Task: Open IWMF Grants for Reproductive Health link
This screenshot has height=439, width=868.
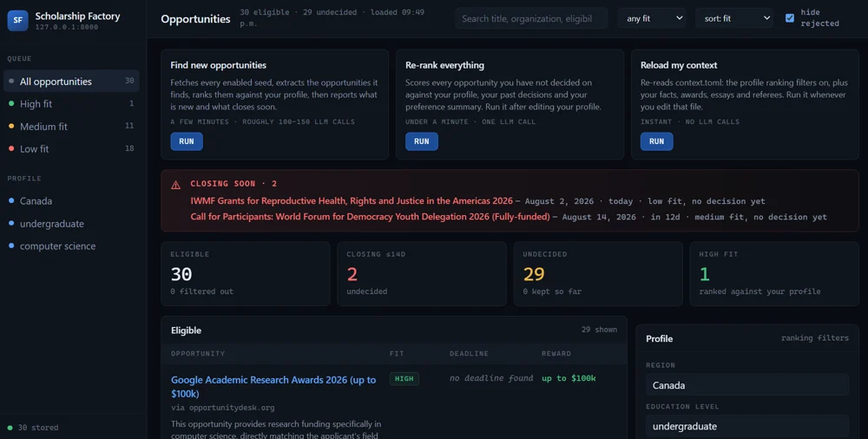Action: pos(352,200)
